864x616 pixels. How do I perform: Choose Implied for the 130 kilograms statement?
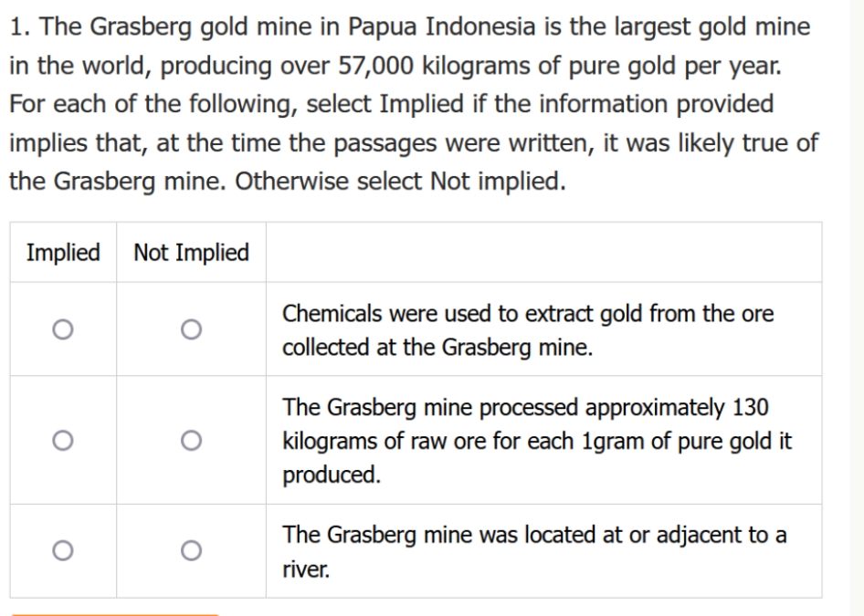62,441
